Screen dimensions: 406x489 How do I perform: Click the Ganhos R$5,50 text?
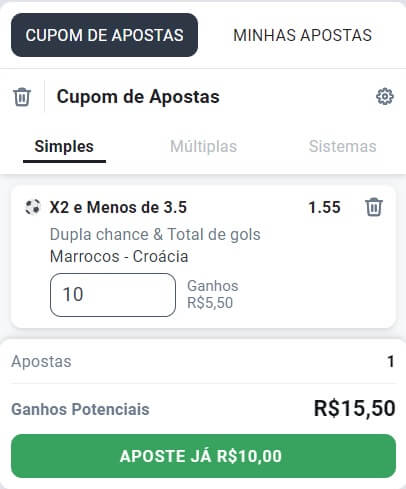point(213,294)
